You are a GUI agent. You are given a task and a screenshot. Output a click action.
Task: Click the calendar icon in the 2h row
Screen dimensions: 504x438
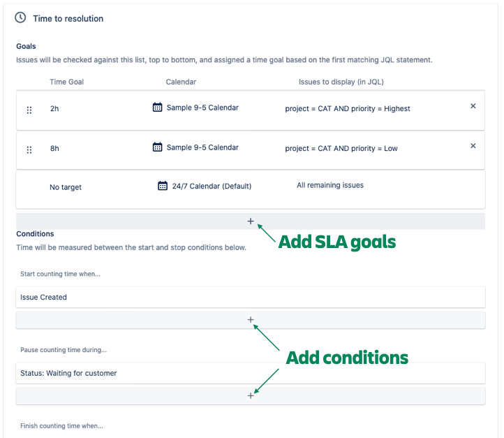[157, 108]
